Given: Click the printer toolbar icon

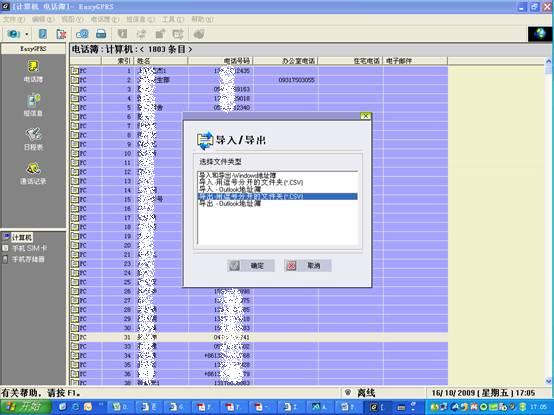Looking at the screenshot, I should 101,34.
